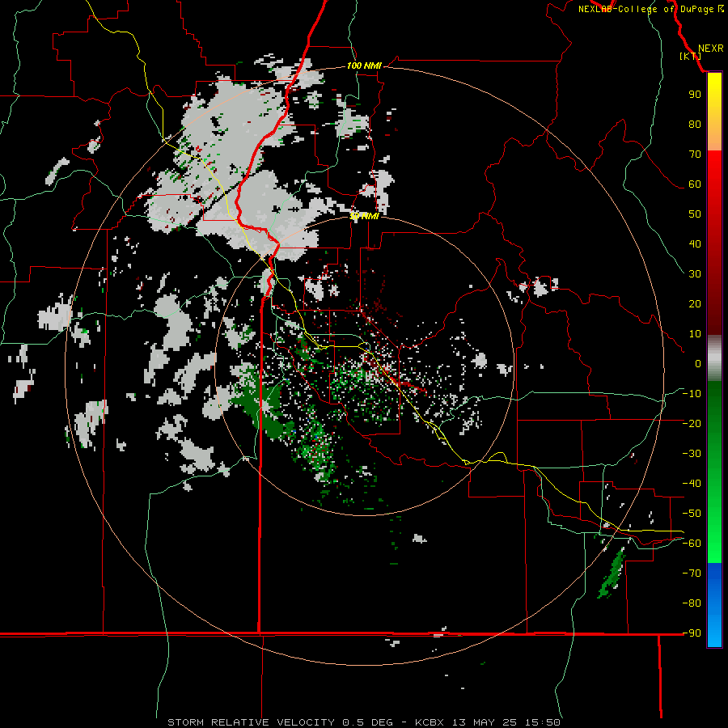Click the -40 value on velocity scale

[x=692, y=484]
